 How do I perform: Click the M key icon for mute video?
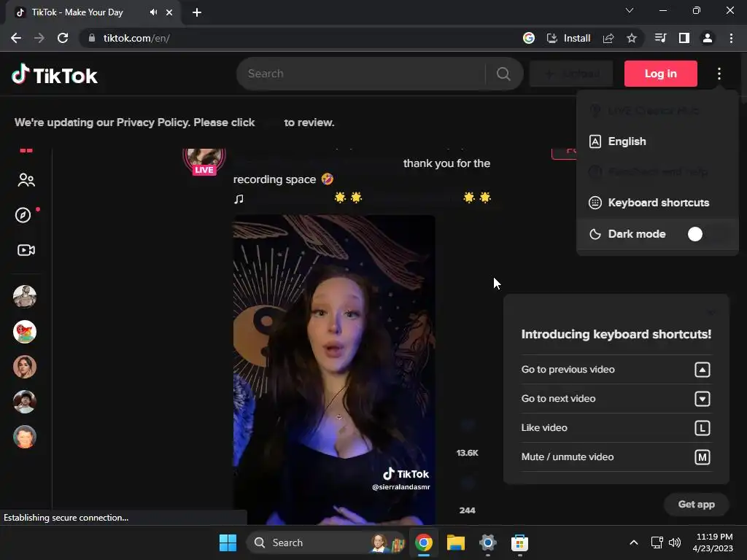[703, 457]
